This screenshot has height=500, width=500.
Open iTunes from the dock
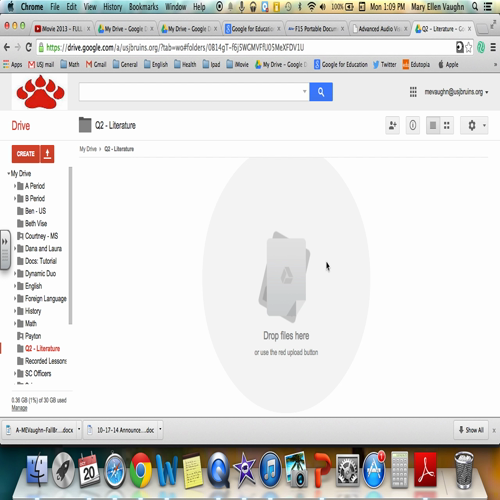pyautogui.click(x=271, y=470)
